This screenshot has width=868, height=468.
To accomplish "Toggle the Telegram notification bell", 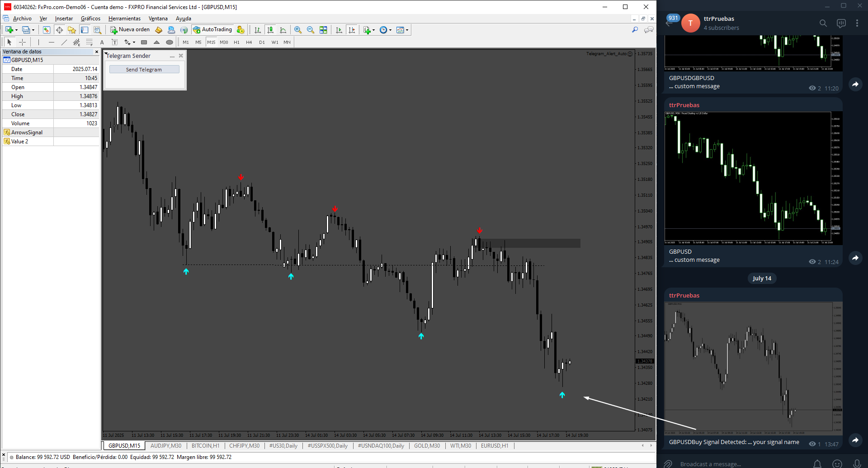I will [817, 463].
